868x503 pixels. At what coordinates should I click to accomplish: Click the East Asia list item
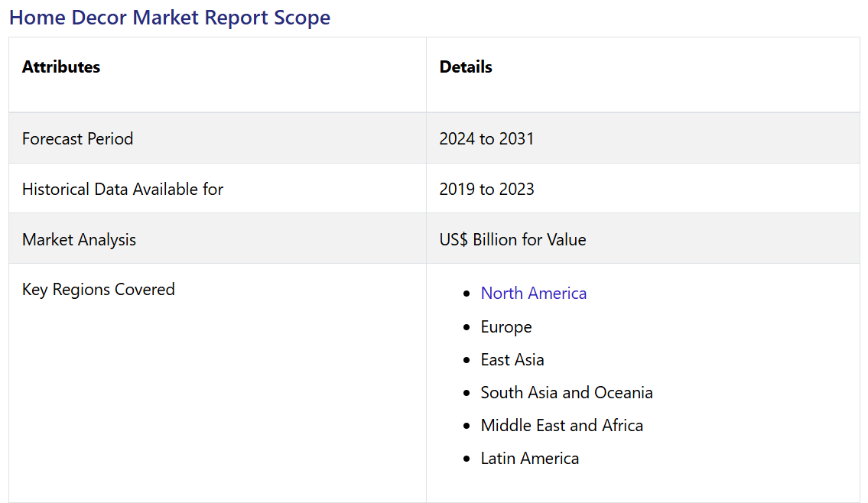(x=512, y=360)
